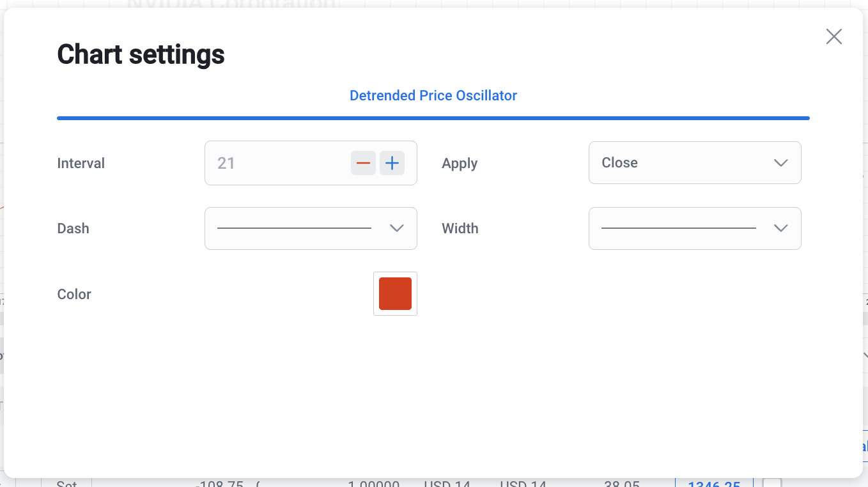Click the blue 1346.25 value link

pyautogui.click(x=713, y=484)
